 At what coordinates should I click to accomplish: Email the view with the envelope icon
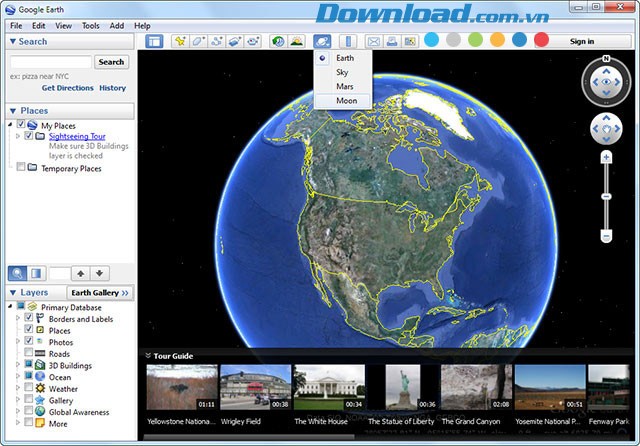pos(373,41)
